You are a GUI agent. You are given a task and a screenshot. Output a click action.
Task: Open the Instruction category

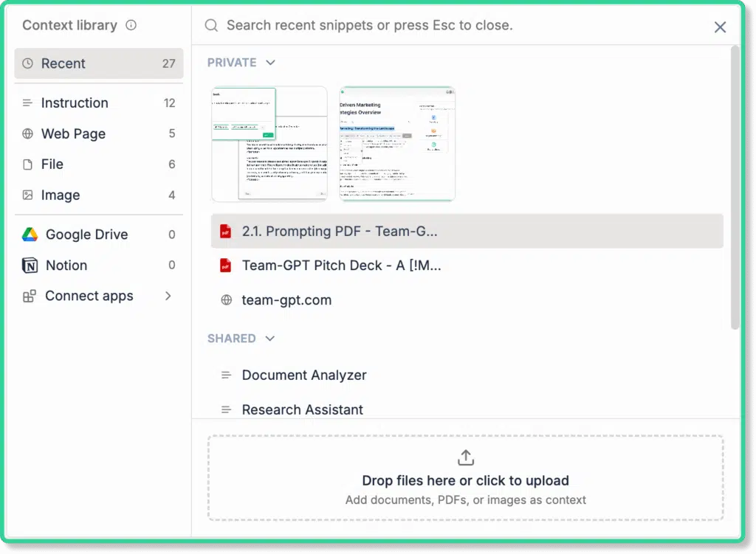tap(99, 103)
